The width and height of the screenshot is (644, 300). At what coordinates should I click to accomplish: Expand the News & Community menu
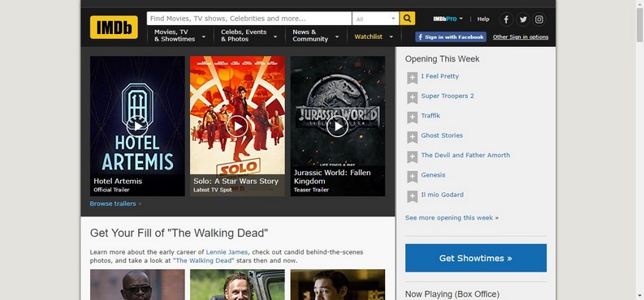tap(315, 36)
